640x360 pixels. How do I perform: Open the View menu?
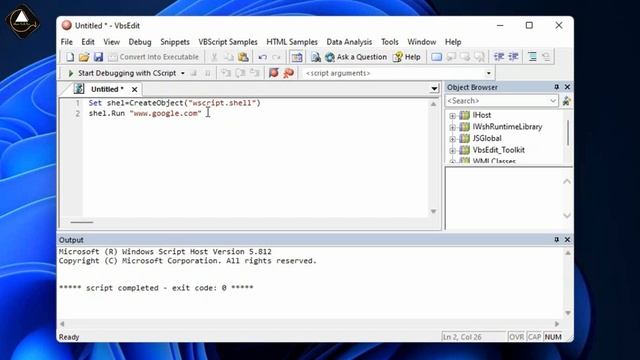coord(111,42)
